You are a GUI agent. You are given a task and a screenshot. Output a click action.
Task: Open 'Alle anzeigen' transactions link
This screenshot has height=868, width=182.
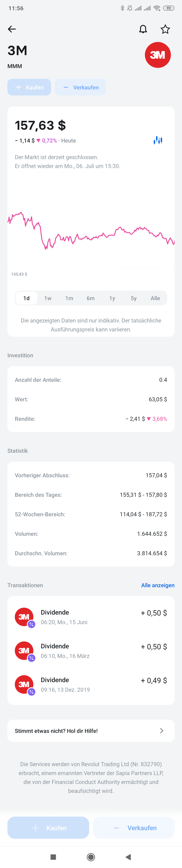tap(158, 585)
